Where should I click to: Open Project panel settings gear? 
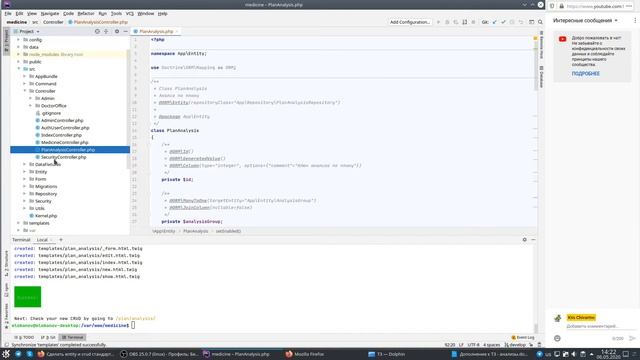[x=117, y=31]
